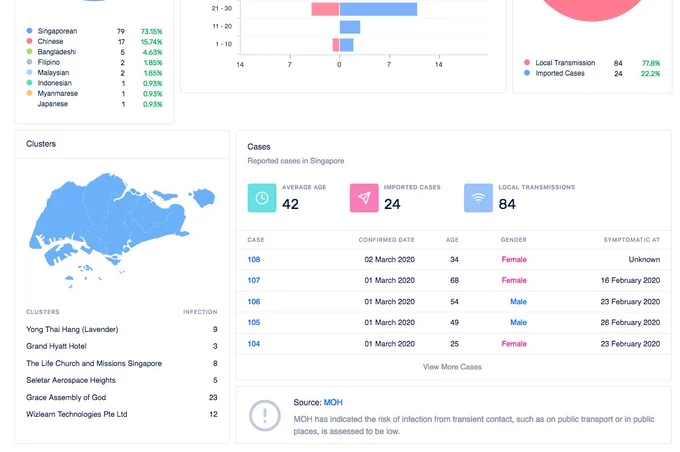Screen dimensions: 680x452
Task: Click 'Unknown' symptomatic value for case 108
Action: coord(644,259)
